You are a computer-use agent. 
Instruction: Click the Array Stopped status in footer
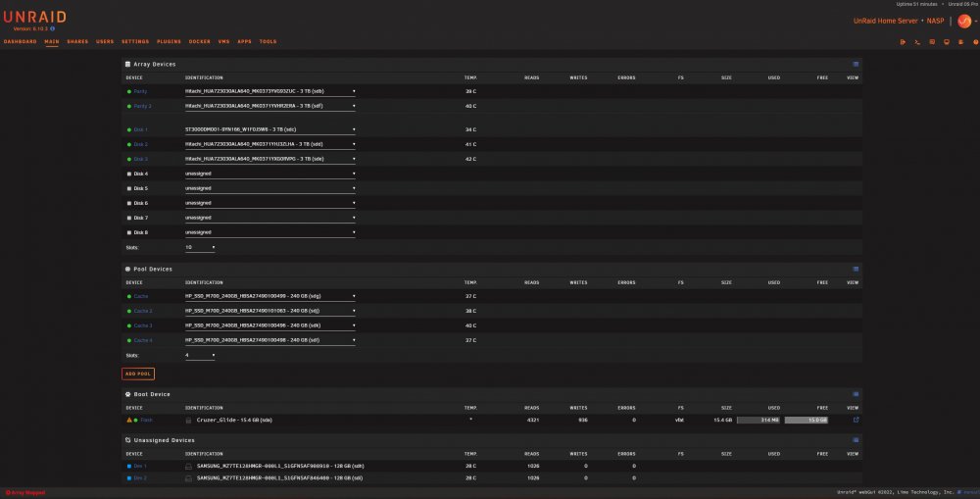[x=25, y=493]
